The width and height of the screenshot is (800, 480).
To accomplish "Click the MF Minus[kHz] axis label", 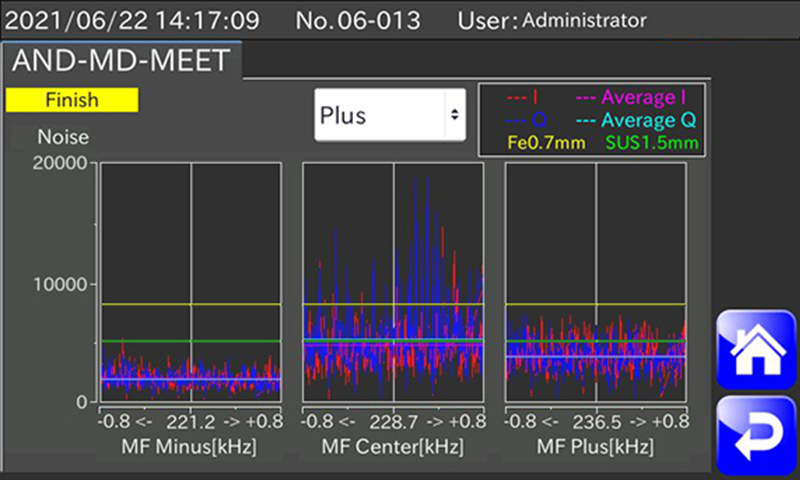I will (x=189, y=446).
